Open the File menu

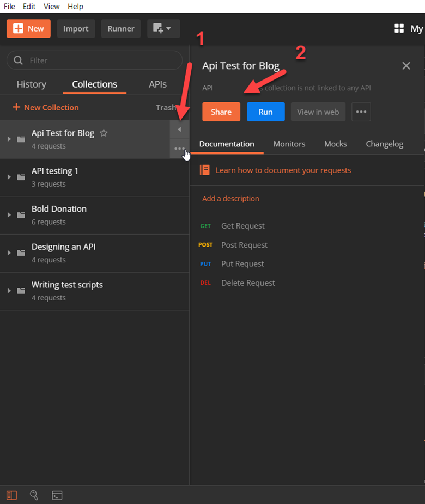(x=9, y=6)
